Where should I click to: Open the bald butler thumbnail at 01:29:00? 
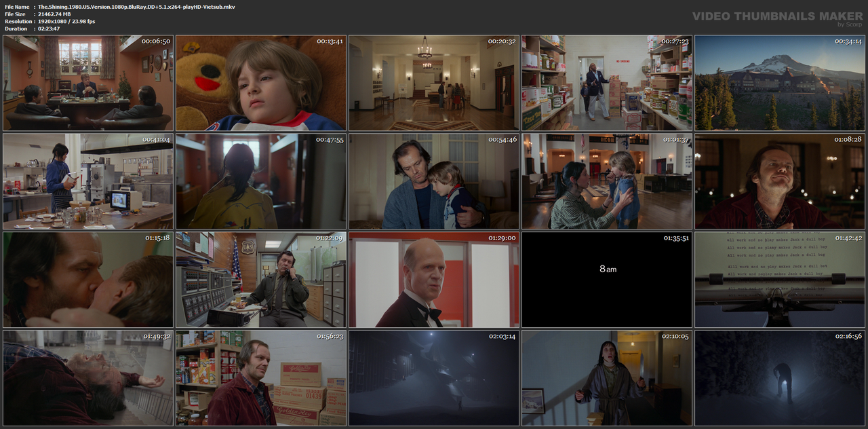coord(434,280)
